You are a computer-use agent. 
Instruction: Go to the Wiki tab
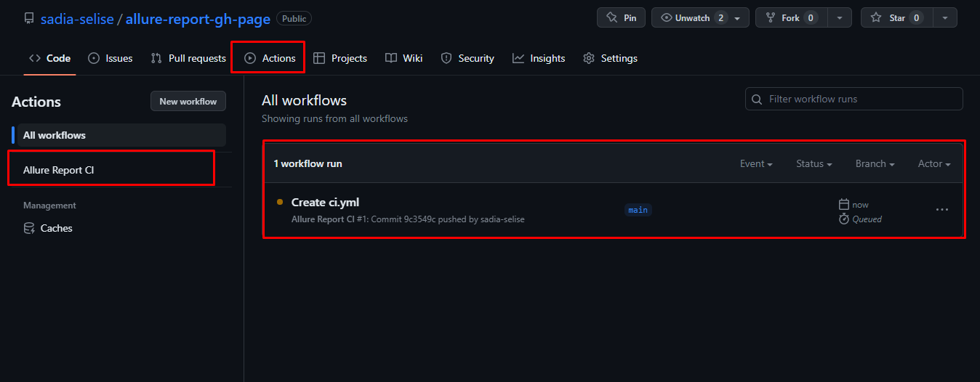pos(404,58)
